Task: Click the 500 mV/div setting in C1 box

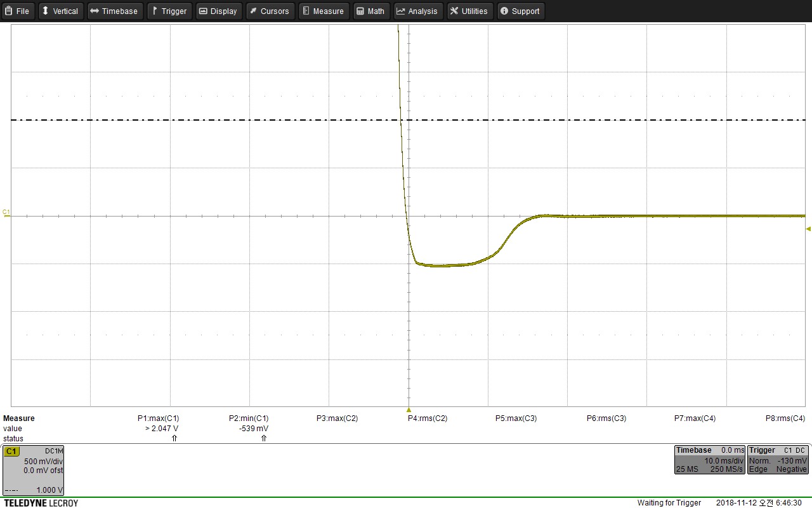Action: 43,462
